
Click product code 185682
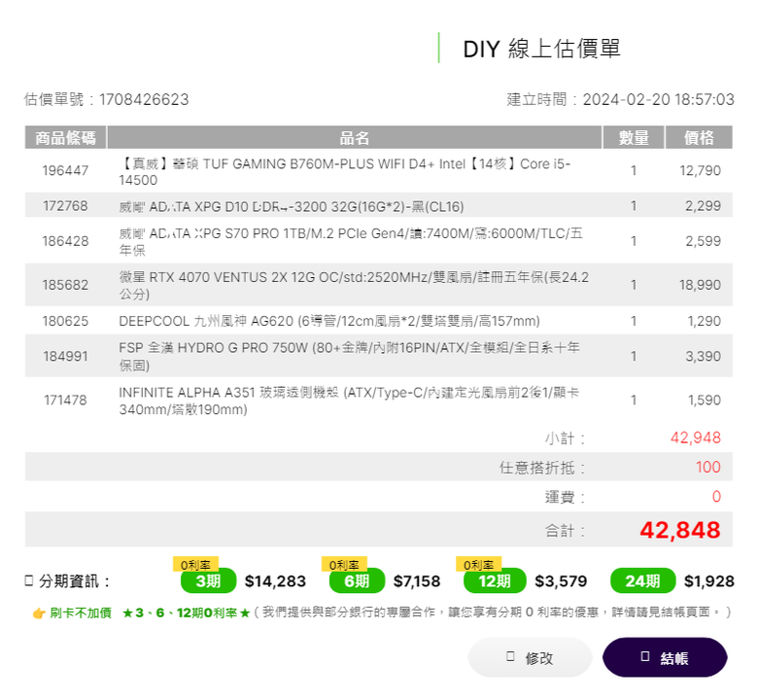pos(65,285)
